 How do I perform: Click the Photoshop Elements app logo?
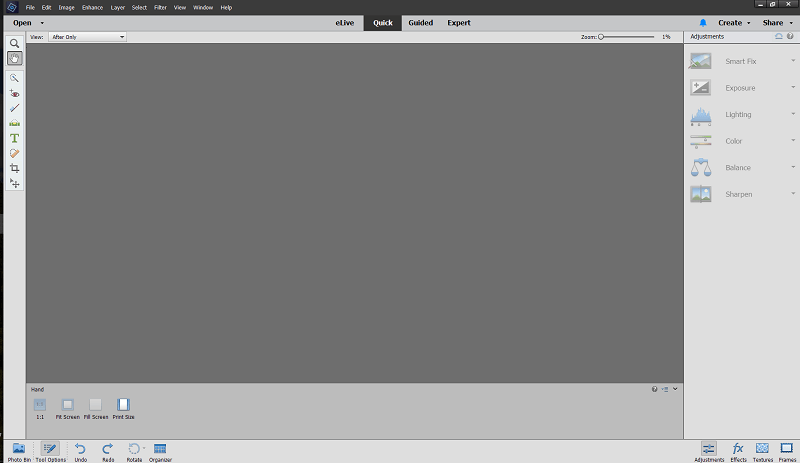click(x=11, y=8)
